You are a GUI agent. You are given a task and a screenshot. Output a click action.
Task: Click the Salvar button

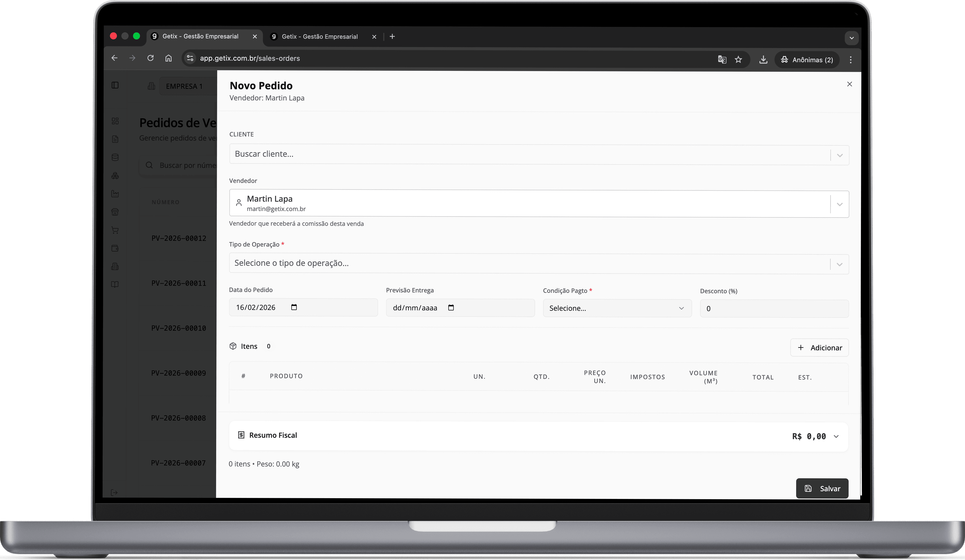pyautogui.click(x=822, y=488)
